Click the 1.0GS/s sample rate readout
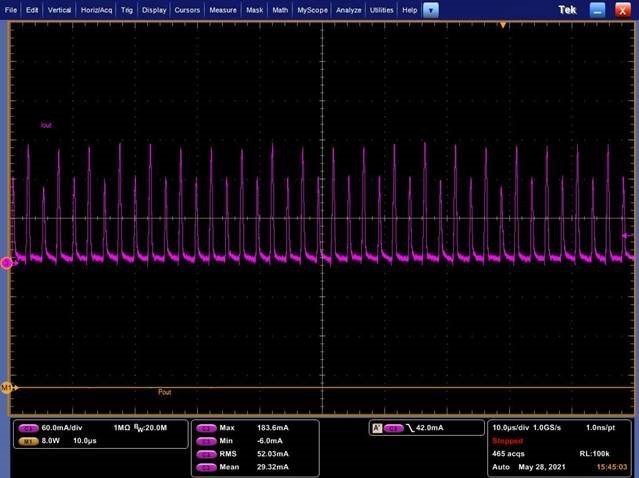The width and height of the screenshot is (639, 478). coord(547,428)
